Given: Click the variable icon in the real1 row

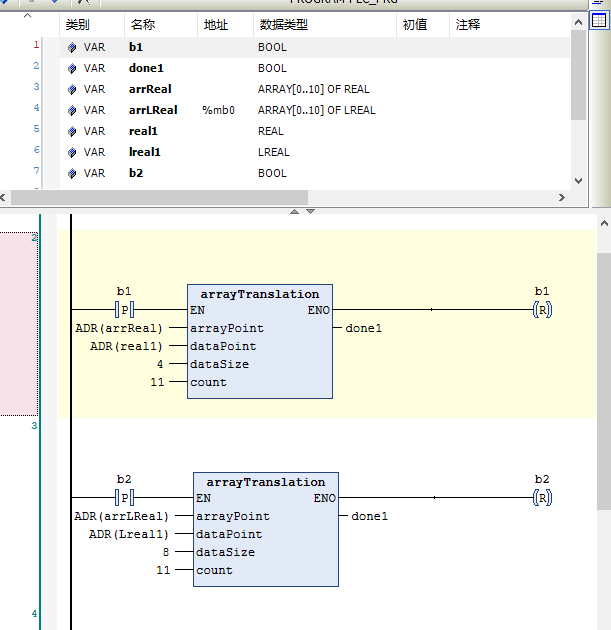Looking at the screenshot, I should point(72,131).
